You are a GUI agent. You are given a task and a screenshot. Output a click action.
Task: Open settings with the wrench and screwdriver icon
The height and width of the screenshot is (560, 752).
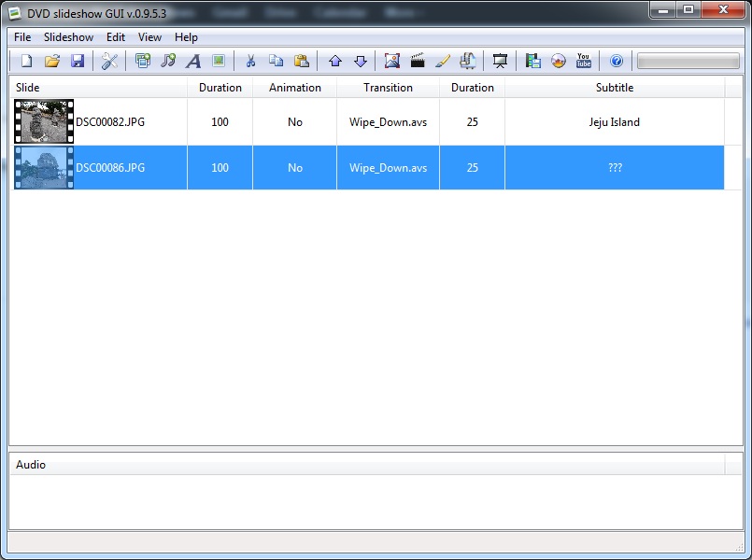coord(110,61)
